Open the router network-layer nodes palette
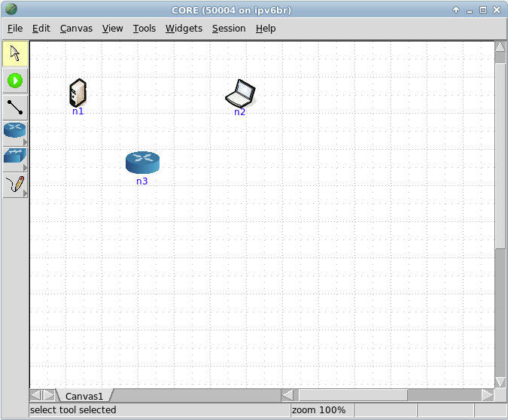508x420 pixels. pyautogui.click(x=15, y=132)
